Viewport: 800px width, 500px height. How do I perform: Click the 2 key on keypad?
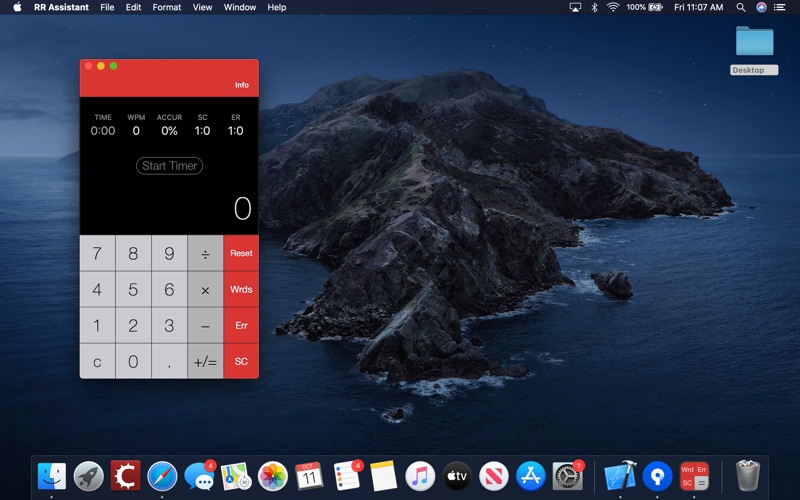(133, 325)
